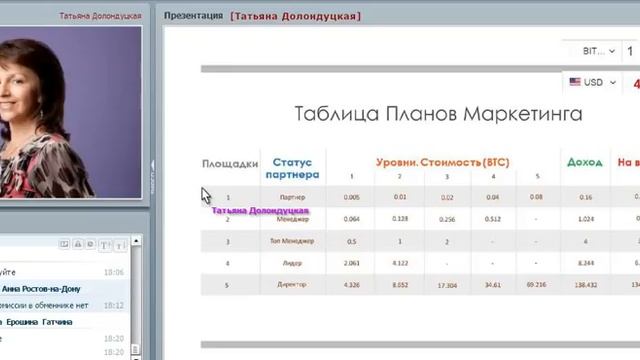This screenshot has width=640, height=360.
Task: Click the Директор status cell
Action: click(x=292, y=284)
